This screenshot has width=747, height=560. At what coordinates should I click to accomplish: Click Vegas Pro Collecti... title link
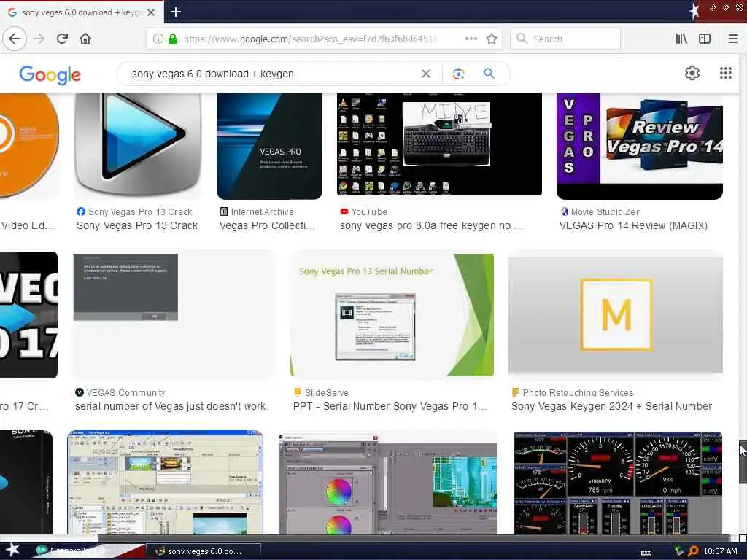(267, 226)
